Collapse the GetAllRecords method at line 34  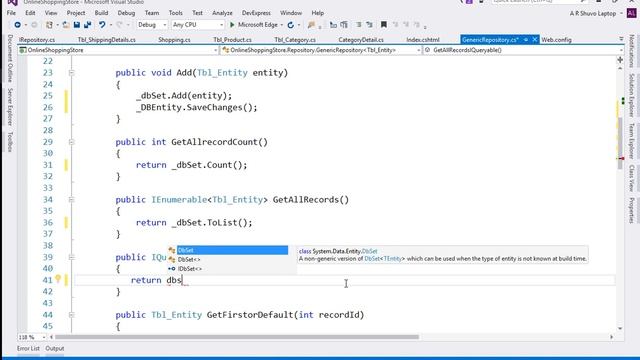pos(71,200)
